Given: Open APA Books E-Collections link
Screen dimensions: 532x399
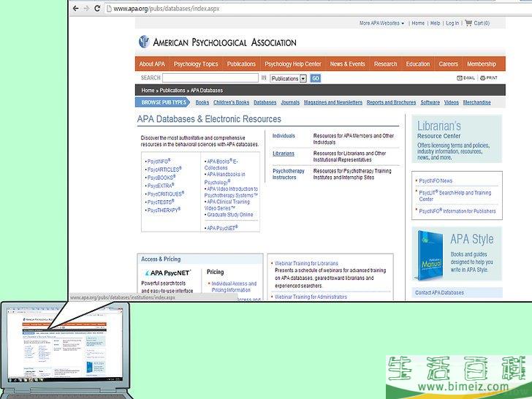Looking at the screenshot, I should [221, 164].
